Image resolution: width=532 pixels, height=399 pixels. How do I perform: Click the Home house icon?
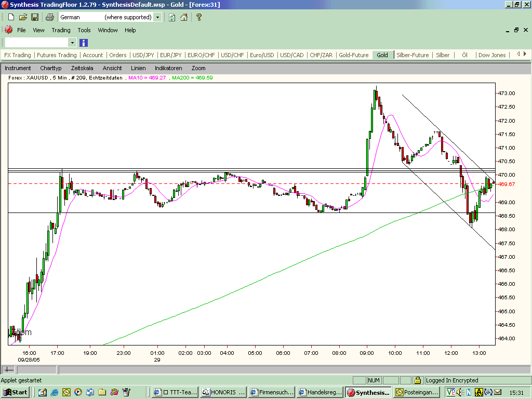coord(184,17)
